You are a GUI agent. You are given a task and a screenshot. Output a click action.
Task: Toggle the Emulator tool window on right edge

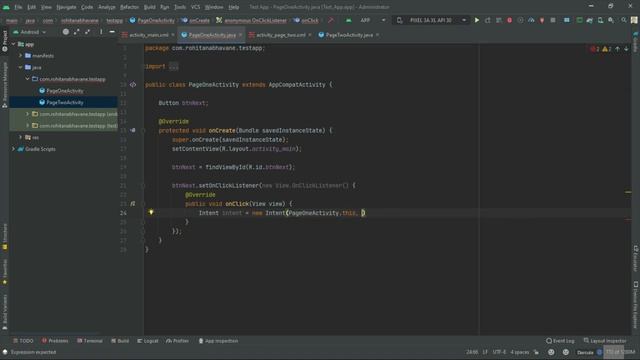636,258
